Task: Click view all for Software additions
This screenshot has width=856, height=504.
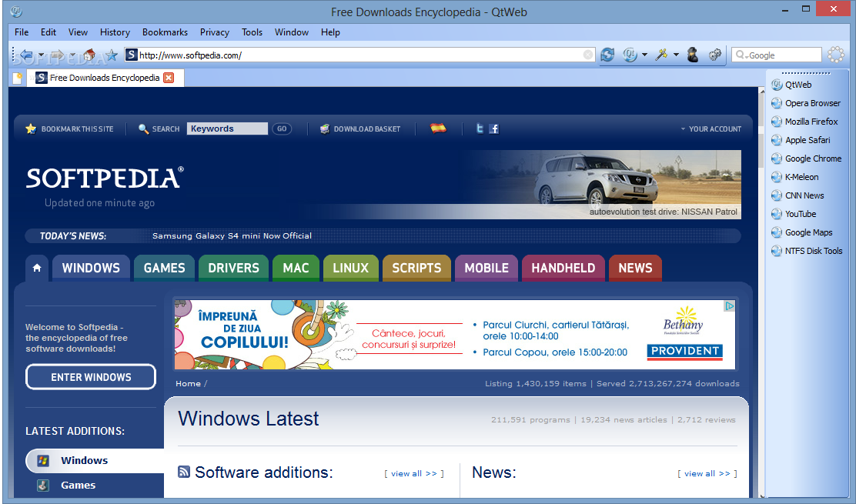Action: [x=414, y=473]
